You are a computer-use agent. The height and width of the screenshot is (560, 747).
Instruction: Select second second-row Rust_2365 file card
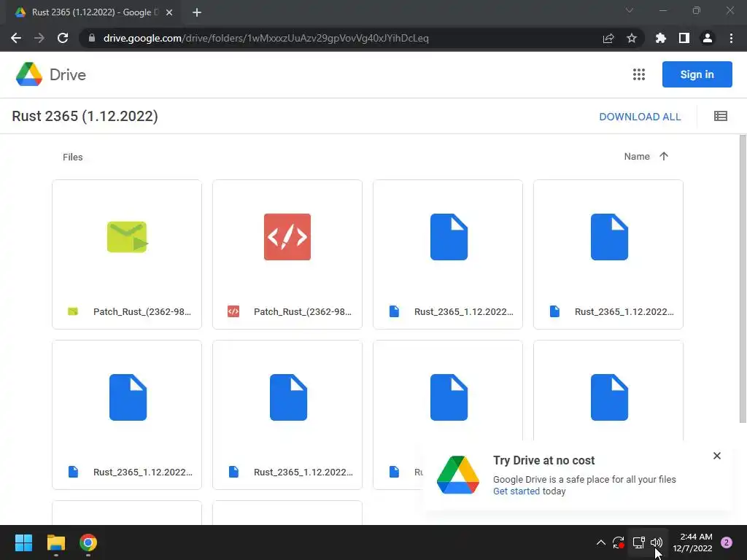coord(287,415)
